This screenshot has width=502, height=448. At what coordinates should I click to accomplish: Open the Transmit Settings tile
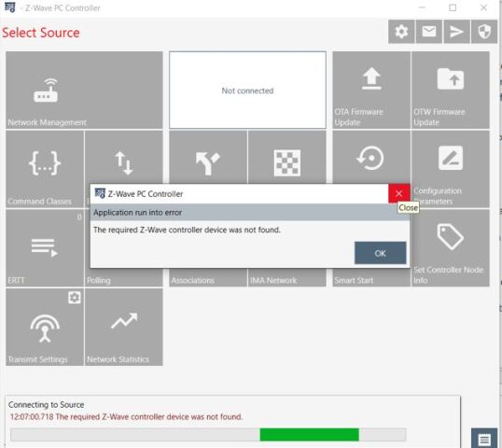[45, 327]
